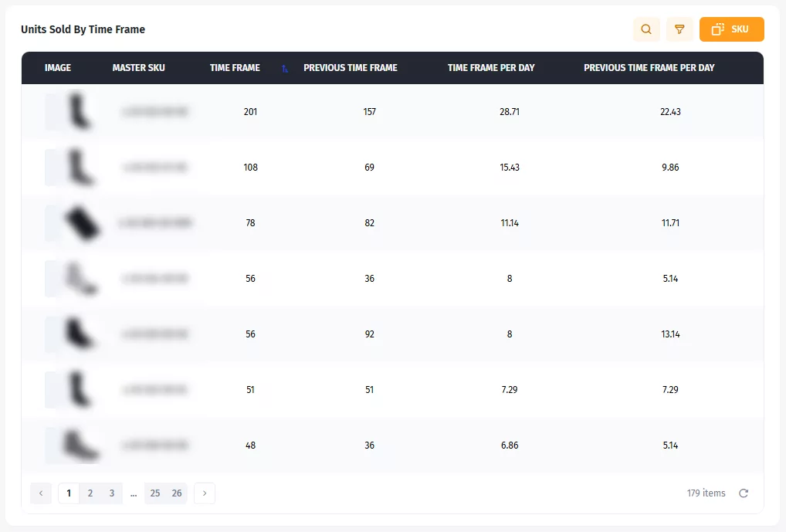Screen dimensions: 786x532
Task: Select page 2 in pagination
Action: pyautogui.click(x=90, y=493)
